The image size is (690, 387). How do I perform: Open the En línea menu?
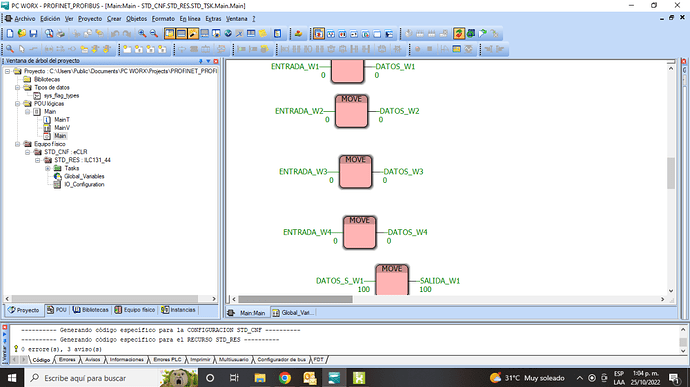(x=190, y=18)
